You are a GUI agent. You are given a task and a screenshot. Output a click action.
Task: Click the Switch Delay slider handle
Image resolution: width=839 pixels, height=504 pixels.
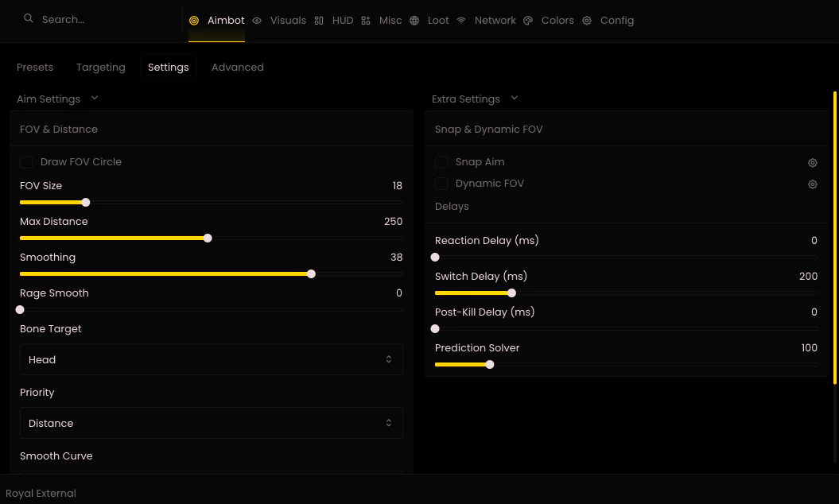click(511, 293)
